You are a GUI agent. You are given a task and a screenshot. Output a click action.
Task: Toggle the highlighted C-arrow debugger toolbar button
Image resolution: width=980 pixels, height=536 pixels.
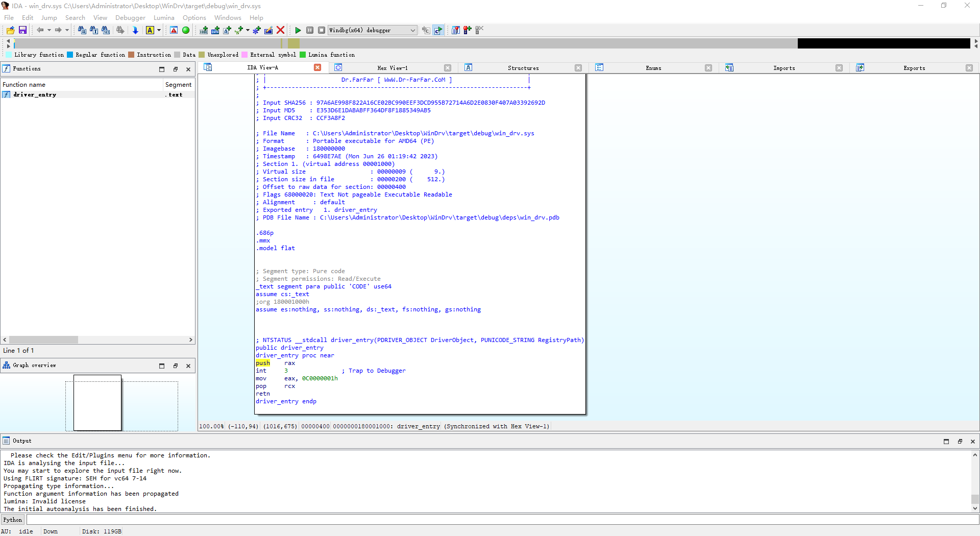pos(438,30)
